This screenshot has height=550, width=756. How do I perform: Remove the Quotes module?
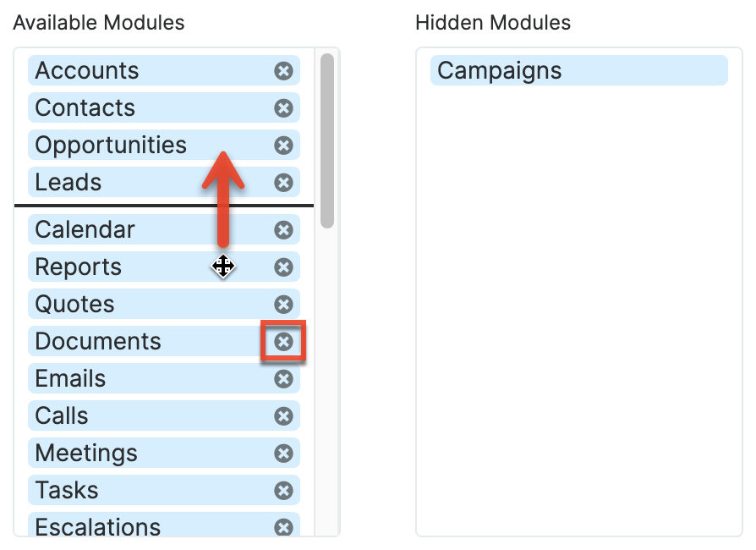(283, 305)
